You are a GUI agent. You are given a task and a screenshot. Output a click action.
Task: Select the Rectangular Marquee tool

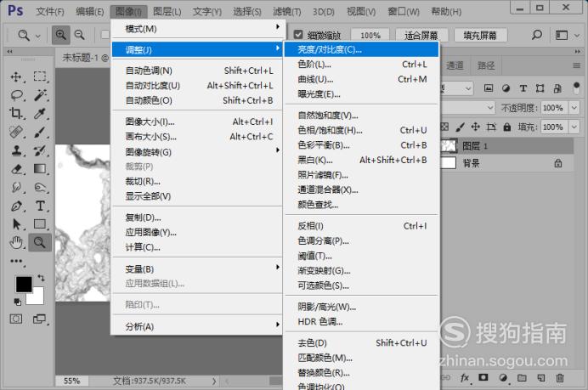pyautogui.click(x=40, y=76)
